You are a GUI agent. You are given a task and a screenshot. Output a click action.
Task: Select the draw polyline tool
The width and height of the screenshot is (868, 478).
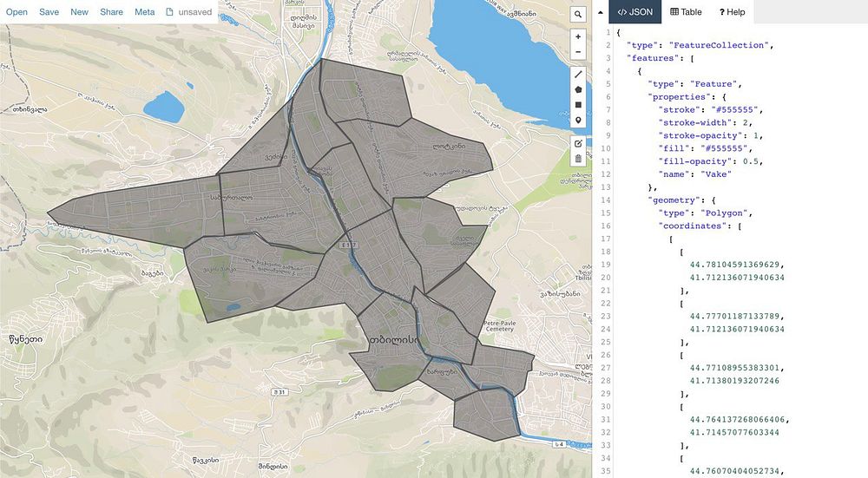pyautogui.click(x=578, y=75)
